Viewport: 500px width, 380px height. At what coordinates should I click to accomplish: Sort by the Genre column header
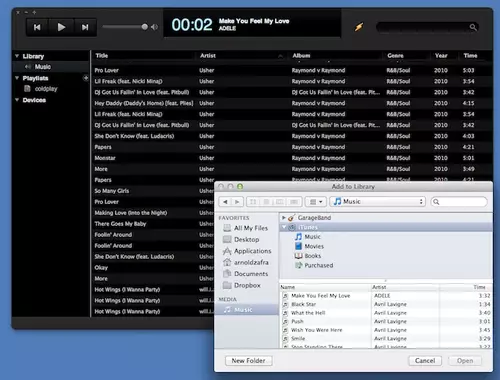(395, 56)
